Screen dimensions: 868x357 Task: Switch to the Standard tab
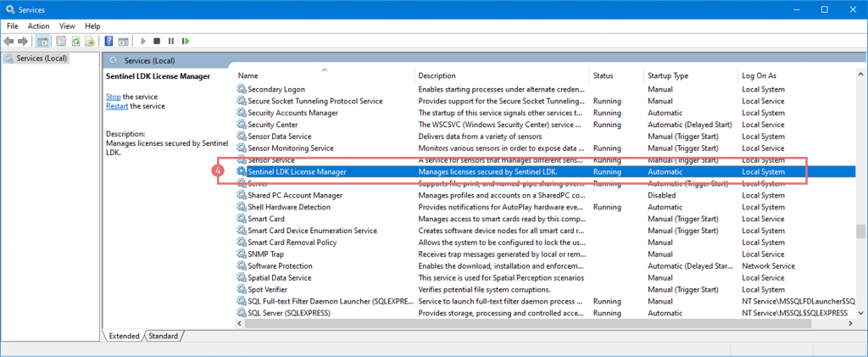pos(164,336)
